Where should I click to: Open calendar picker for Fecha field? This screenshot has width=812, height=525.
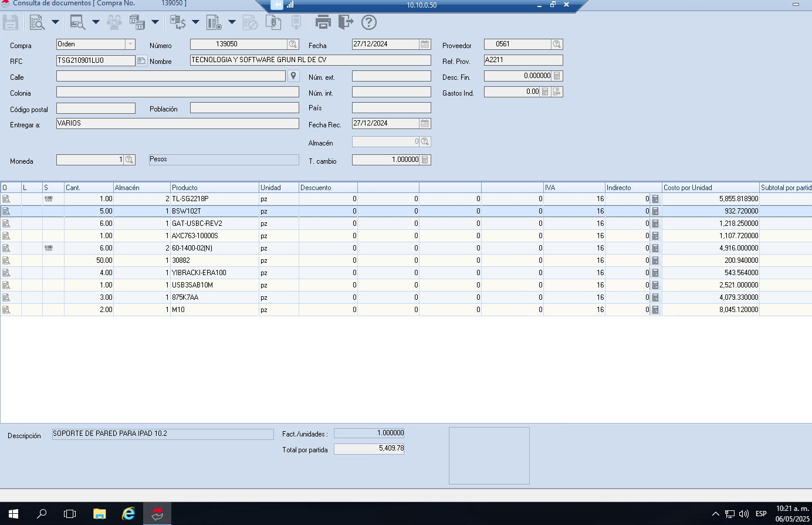pos(425,45)
